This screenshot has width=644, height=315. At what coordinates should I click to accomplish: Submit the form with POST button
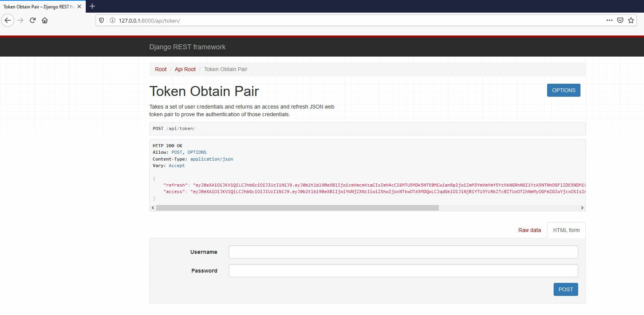click(565, 289)
